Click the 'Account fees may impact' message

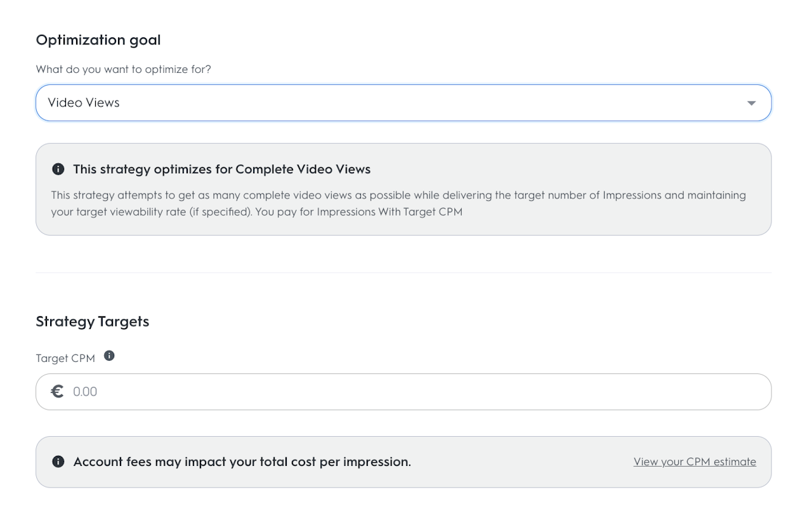242,461
